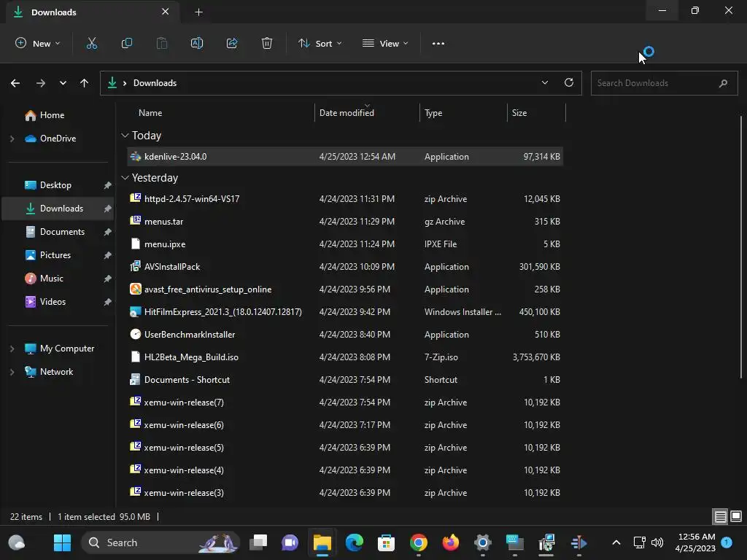Select Home in navigation pane
The height and width of the screenshot is (560, 747).
pyautogui.click(x=58, y=115)
